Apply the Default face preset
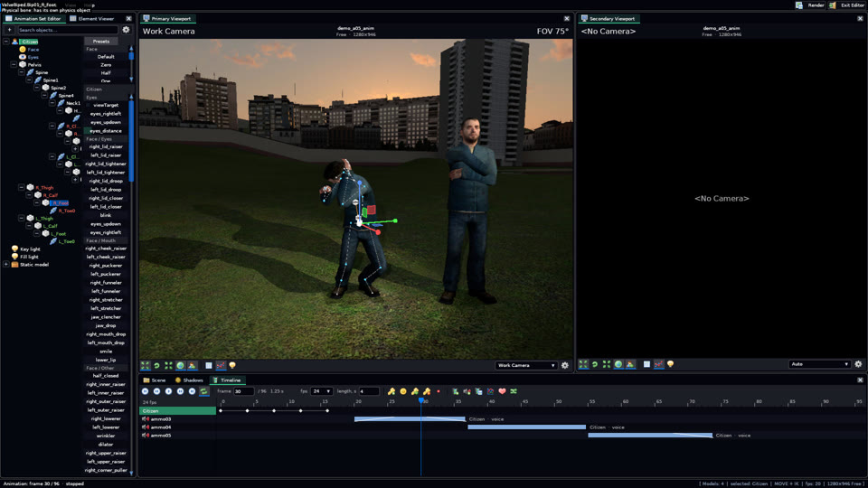Viewport: 868px width, 488px height. click(106, 56)
